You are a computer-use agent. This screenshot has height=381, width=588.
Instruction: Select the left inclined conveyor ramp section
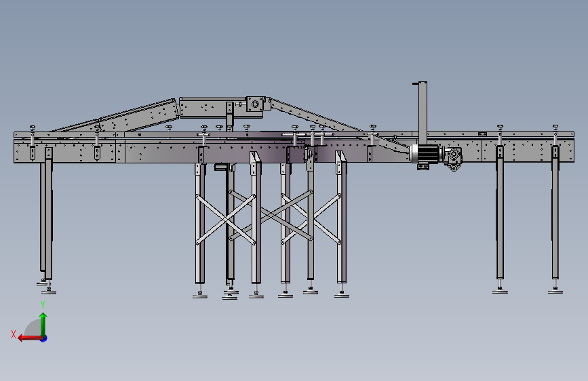point(139,115)
